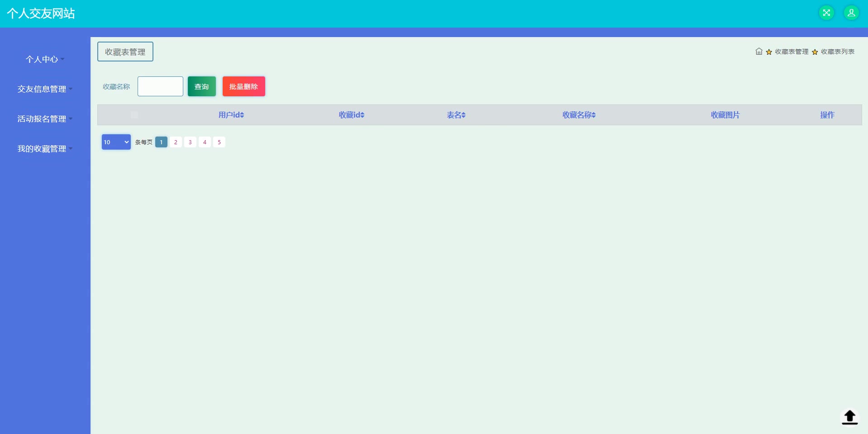
Task: Expand the 活动报名管理 sidebar menu
Action: click(45, 119)
